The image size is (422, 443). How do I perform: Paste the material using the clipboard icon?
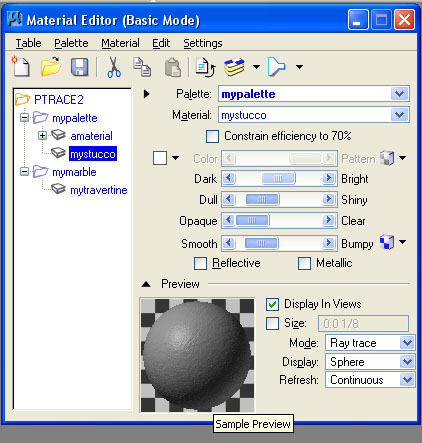pos(173,67)
